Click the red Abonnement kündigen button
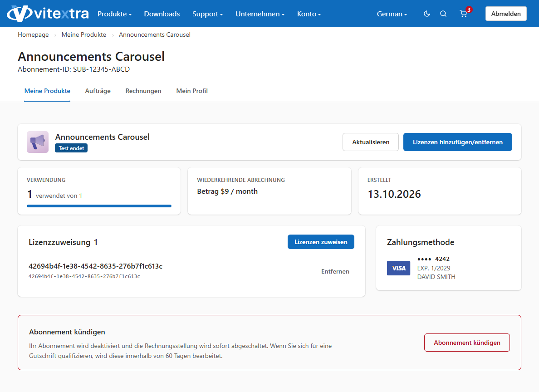This screenshot has height=392, width=539. tap(467, 343)
